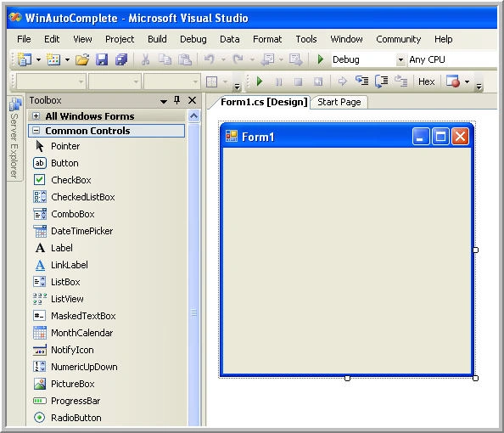The image size is (504, 433).
Task: Collapse the Common Controls group
Action: tap(36, 131)
